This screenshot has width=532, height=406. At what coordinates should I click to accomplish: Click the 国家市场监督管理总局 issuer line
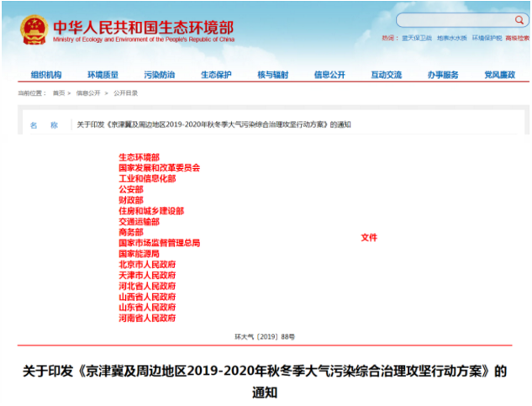tap(159, 243)
